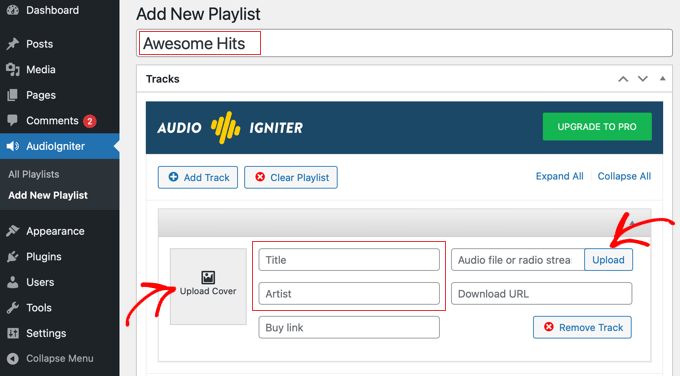The image size is (680, 376).
Task: Focus the track Title field
Action: 349,260
